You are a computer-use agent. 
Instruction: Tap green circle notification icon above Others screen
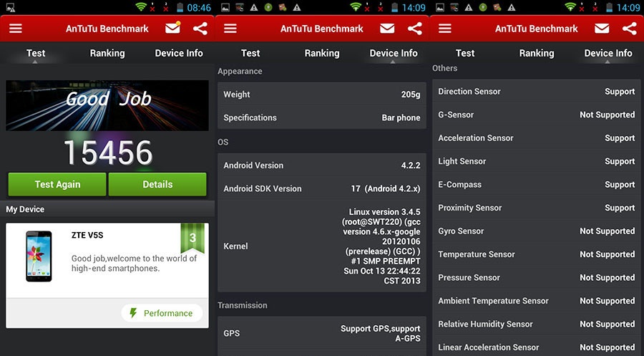[x=483, y=7]
